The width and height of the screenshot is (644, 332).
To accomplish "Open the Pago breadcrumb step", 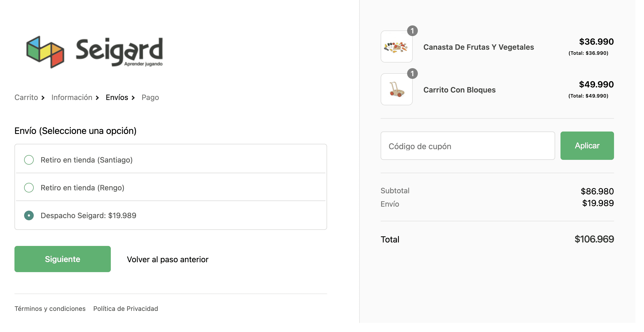I will (x=150, y=98).
